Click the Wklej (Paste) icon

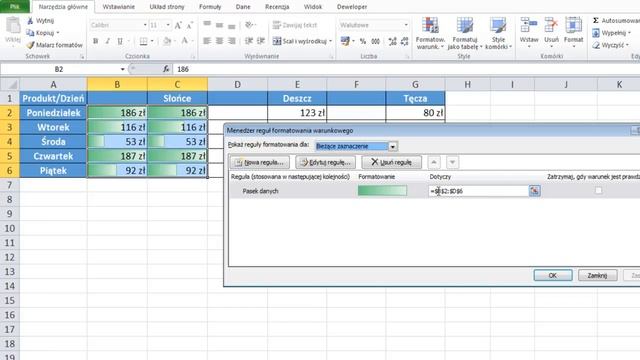(13, 26)
